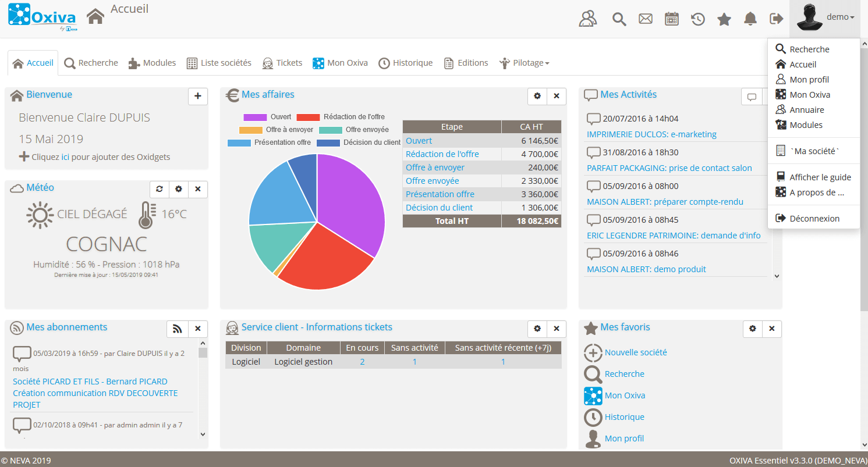868x467 pixels.
Task: Select `Ma société` in user menu
Action: 813,151
